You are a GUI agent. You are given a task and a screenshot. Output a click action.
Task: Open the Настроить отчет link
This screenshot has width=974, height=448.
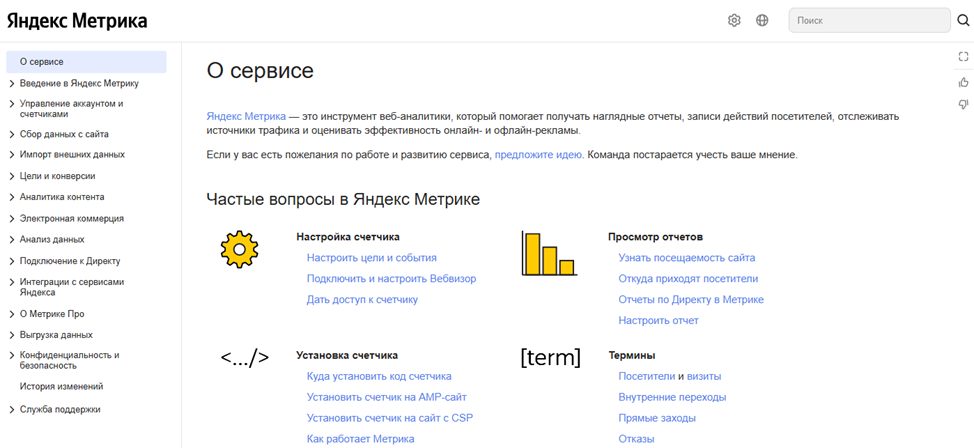point(658,321)
